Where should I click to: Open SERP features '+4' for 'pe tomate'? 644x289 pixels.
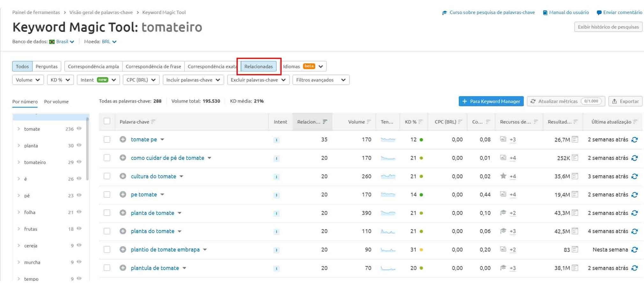[x=513, y=195]
